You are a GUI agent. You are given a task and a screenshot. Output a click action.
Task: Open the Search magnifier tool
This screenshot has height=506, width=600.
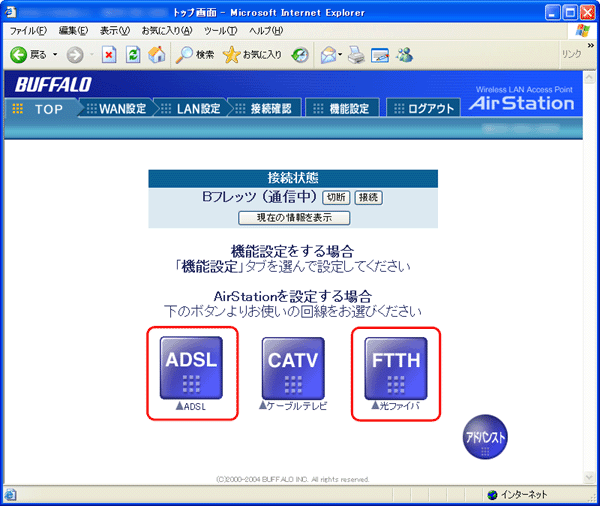pyautogui.click(x=184, y=55)
